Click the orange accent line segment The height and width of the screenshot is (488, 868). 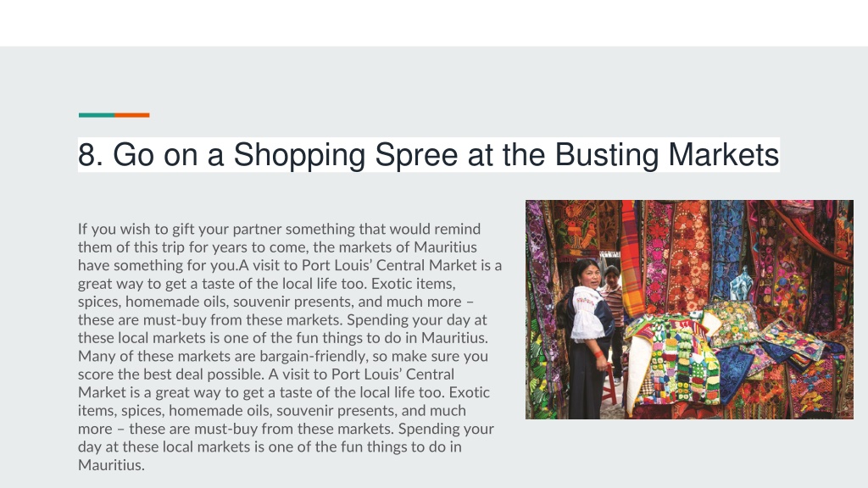click(131, 115)
